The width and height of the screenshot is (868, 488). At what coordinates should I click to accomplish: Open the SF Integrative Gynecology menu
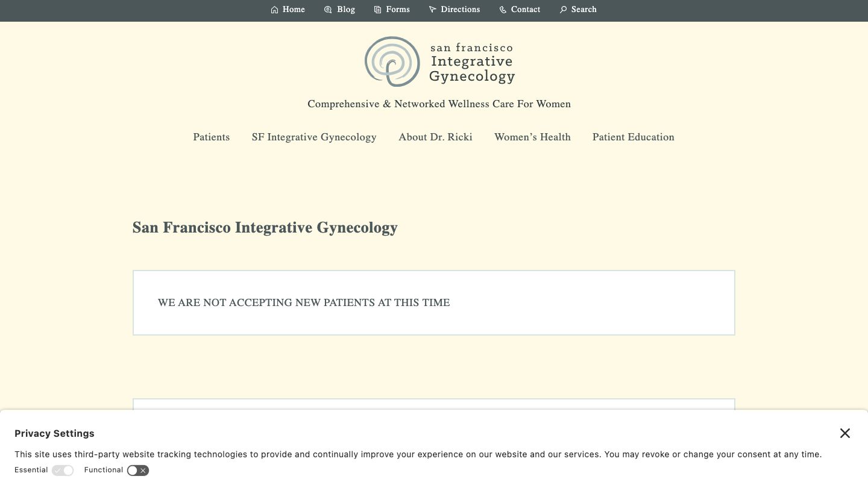(x=314, y=137)
